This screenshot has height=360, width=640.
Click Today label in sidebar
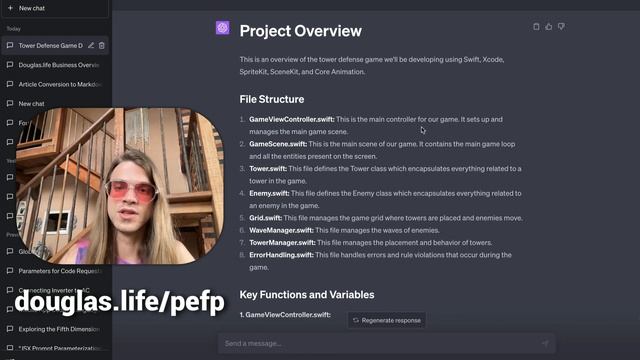[13, 29]
